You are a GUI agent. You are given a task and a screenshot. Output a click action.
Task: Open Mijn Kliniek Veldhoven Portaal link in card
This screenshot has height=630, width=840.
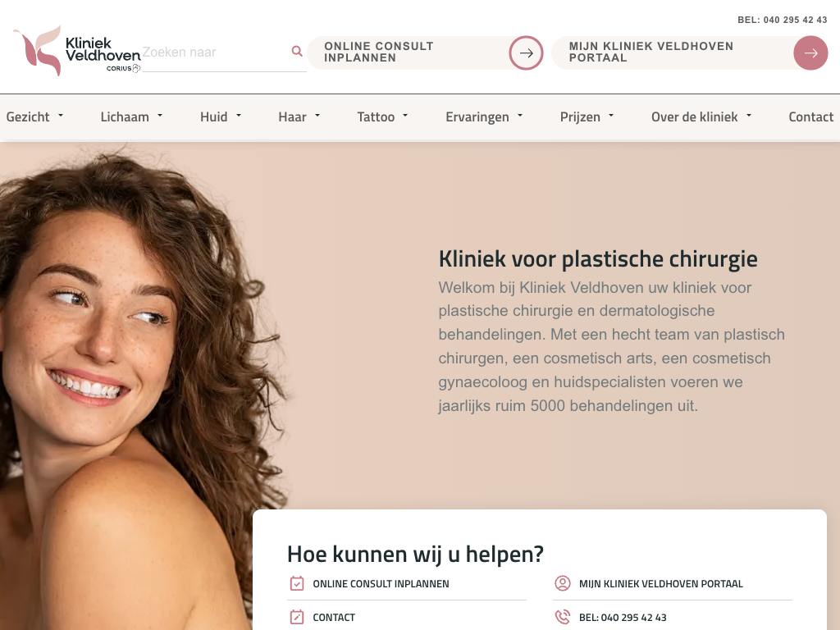coord(660,584)
